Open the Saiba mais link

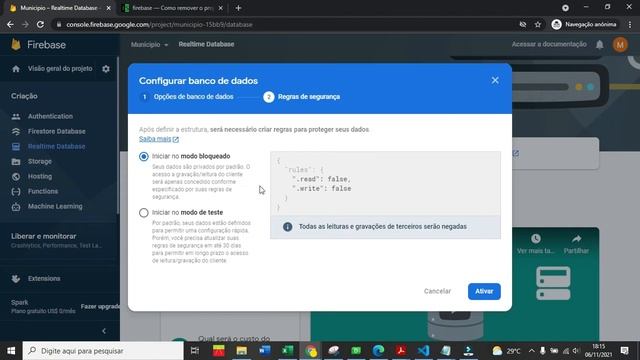click(x=159, y=139)
